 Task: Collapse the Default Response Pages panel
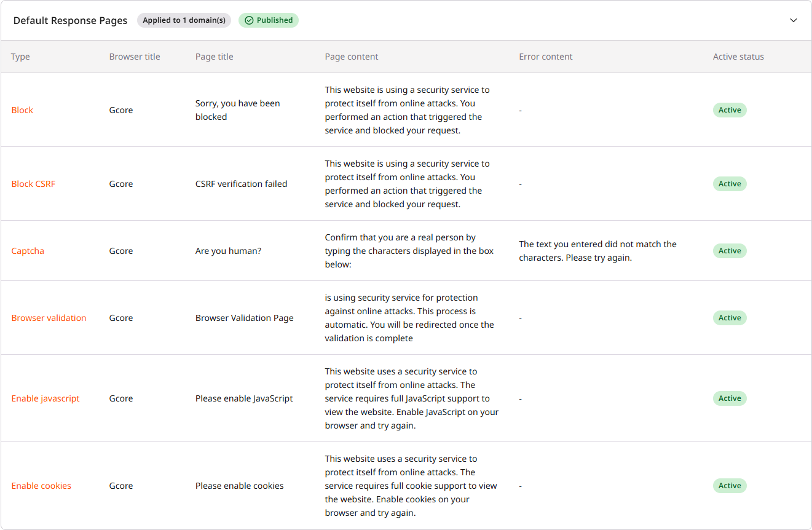(x=793, y=20)
